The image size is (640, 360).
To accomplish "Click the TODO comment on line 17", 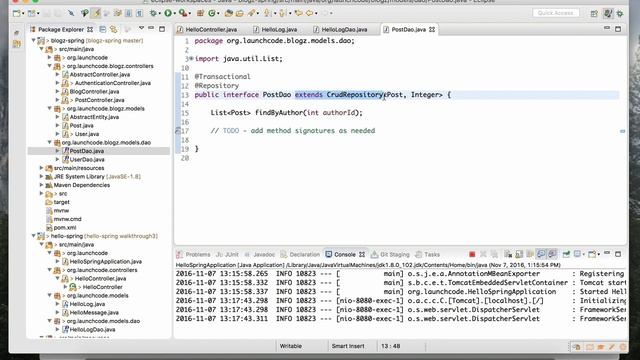I will pyautogui.click(x=293, y=131).
